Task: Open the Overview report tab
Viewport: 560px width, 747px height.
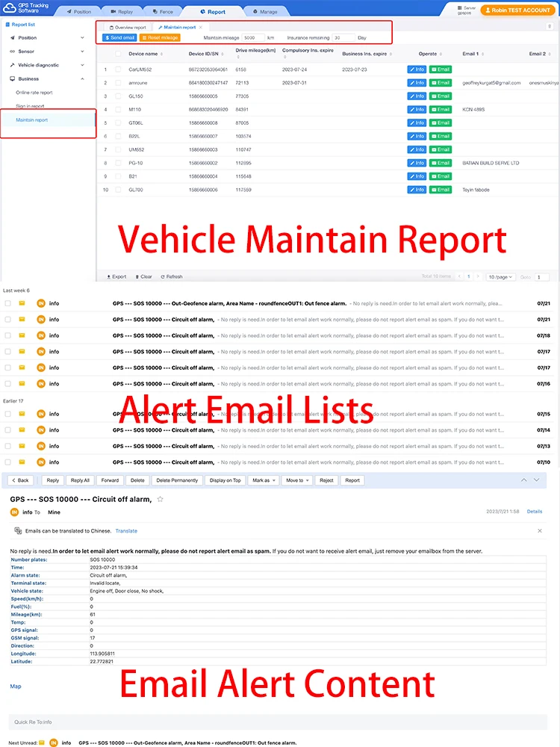Action: (128, 27)
